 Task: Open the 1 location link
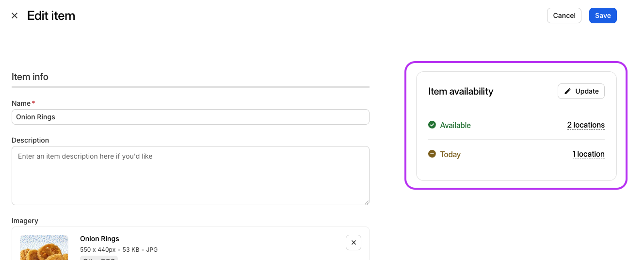tap(588, 154)
